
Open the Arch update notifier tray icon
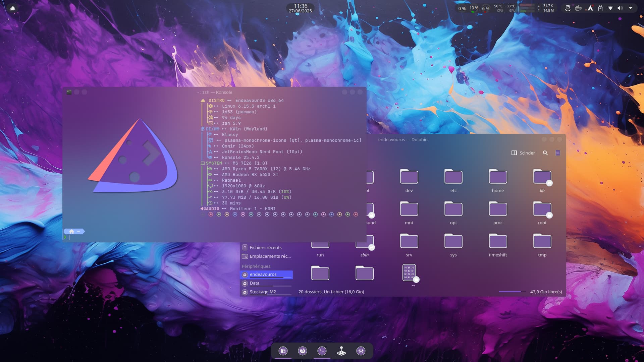point(590,8)
